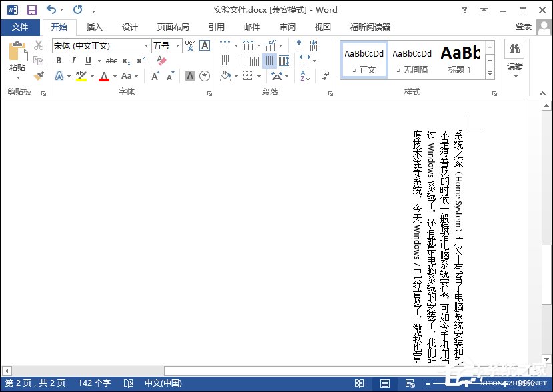Switch to the 插入 ribbon tab
Screen dimensions: 553x392
click(x=93, y=27)
